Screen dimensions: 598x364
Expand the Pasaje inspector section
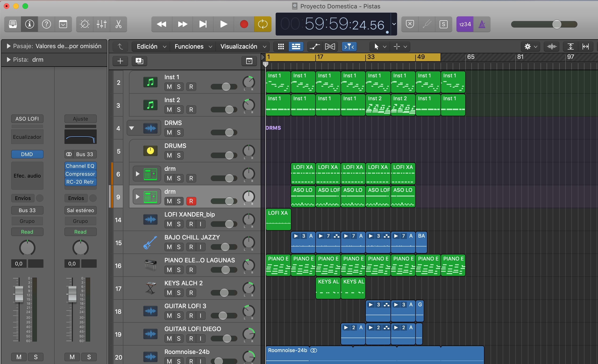tap(8, 46)
